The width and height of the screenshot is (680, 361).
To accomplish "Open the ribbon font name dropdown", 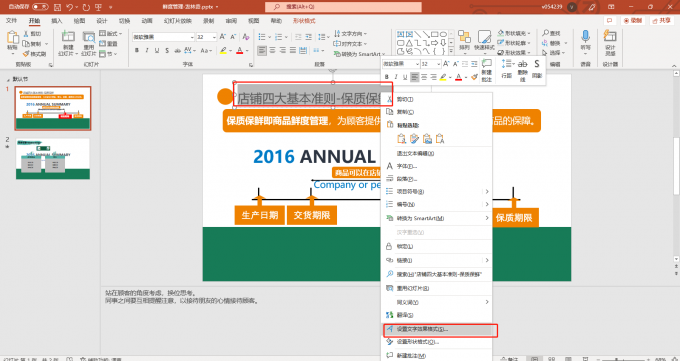I will tap(192, 37).
